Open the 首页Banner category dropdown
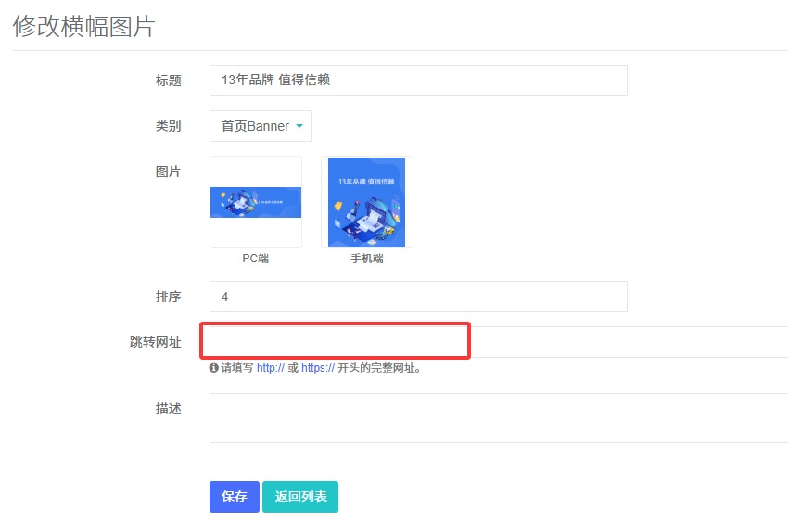Viewport: 788px width, 532px height. [261, 126]
